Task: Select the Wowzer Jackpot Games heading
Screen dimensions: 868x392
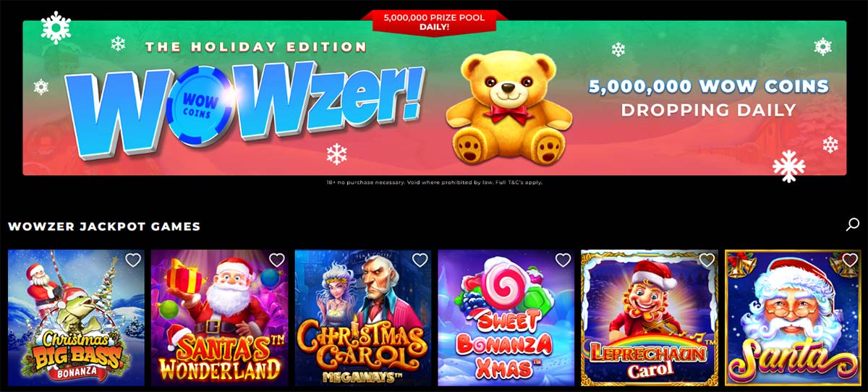Action: [104, 226]
